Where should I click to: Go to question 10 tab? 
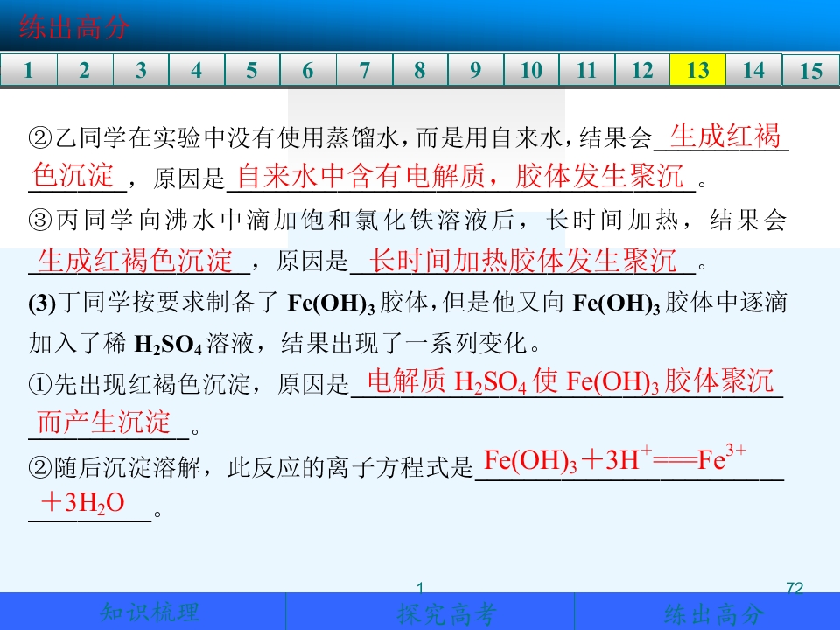click(x=531, y=70)
